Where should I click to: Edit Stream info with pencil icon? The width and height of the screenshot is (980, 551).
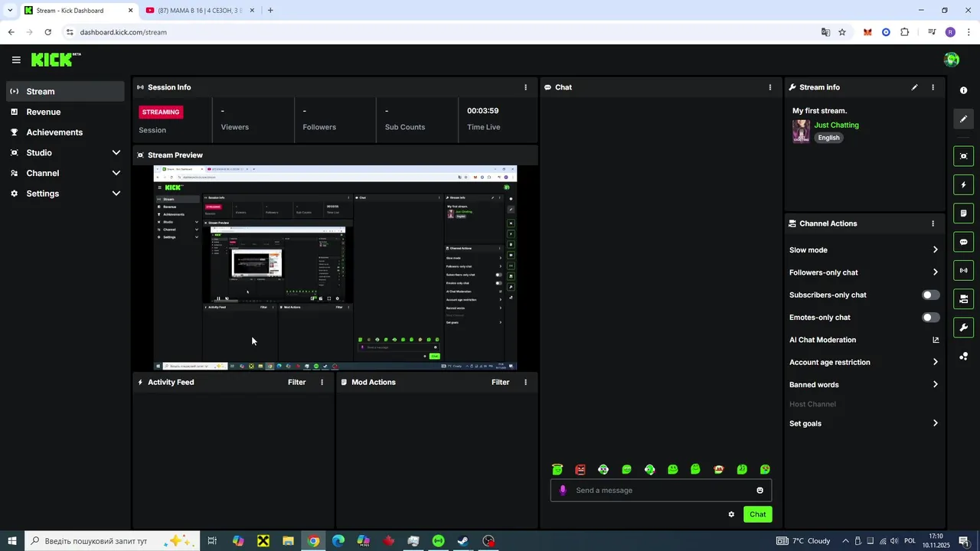[914, 87]
